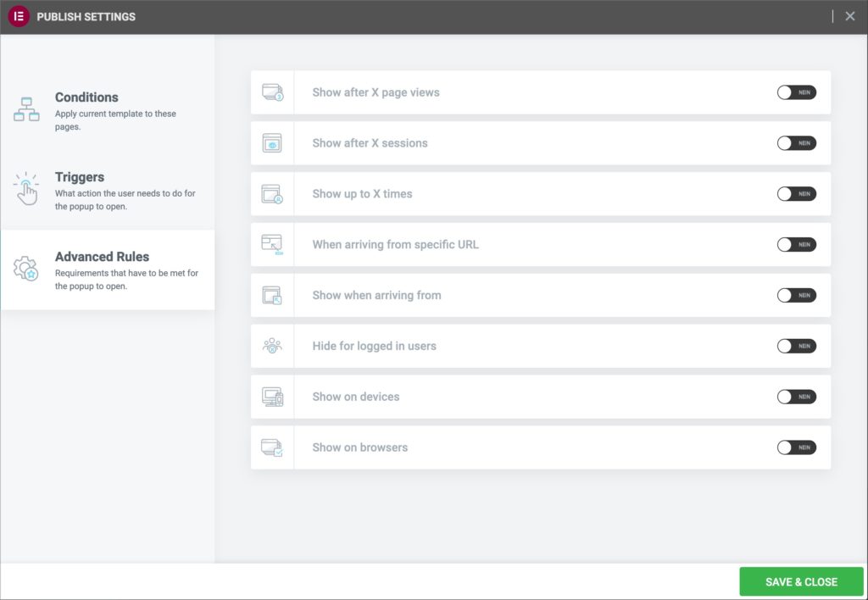Turn on Show on browsers switch
Image resolution: width=868 pixels, height=600 pixels.
tap(797, 447)
